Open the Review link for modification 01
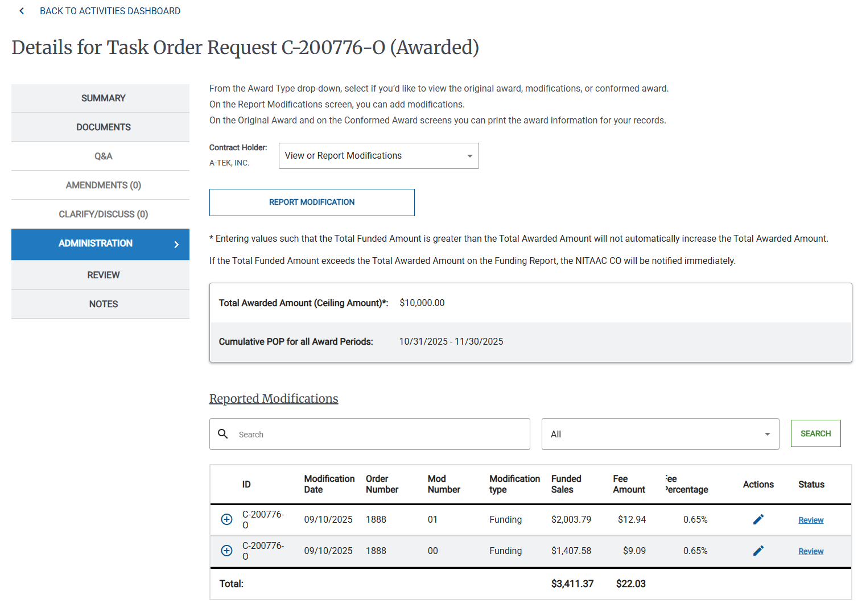This screenshot has width=866, height=616. pyautogui.click(x=810, y=519)
